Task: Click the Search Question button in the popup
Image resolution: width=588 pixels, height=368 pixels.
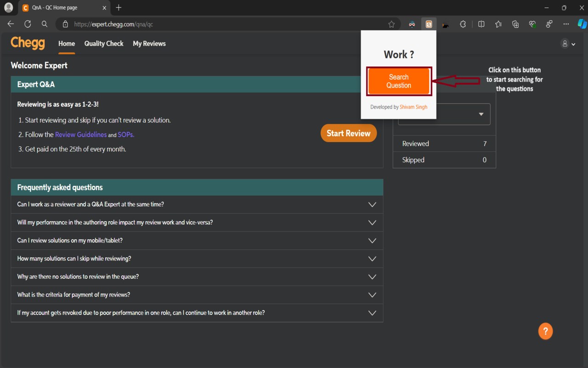Action: [399, 81]
